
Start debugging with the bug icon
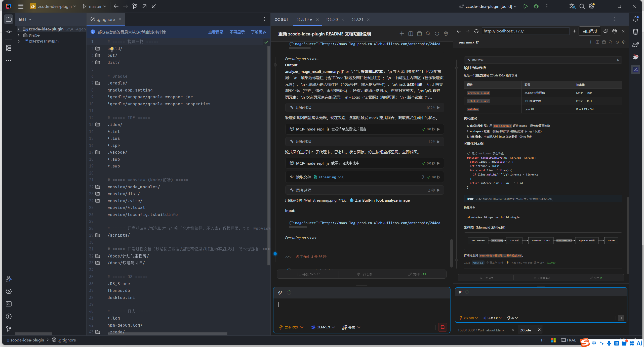536,6
